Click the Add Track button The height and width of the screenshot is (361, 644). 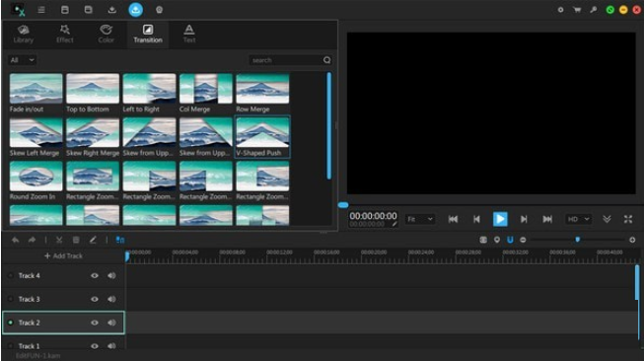64,255
